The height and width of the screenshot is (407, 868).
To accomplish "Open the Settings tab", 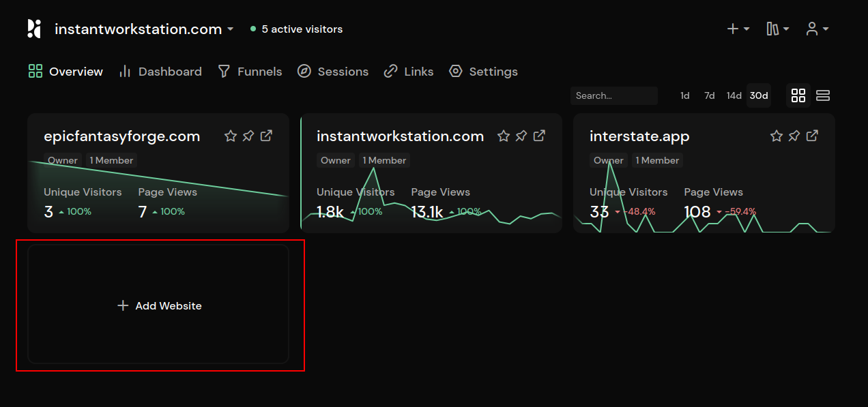I will 483,72.
